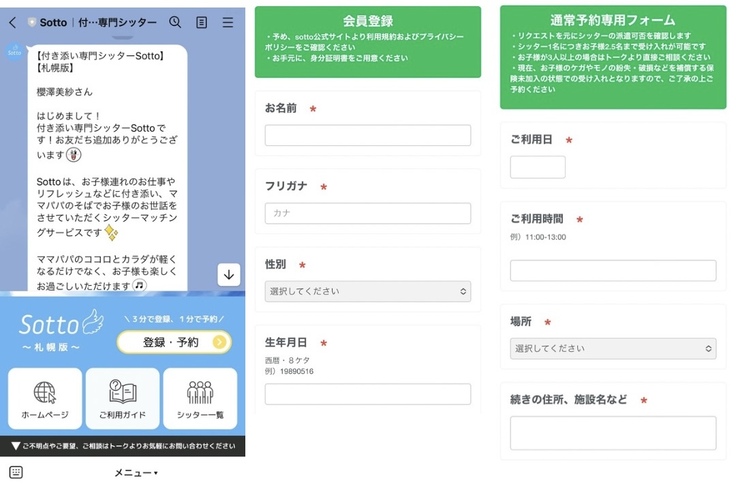Click the フリガナ field with カナ placeholder

(x=367, y=213)
